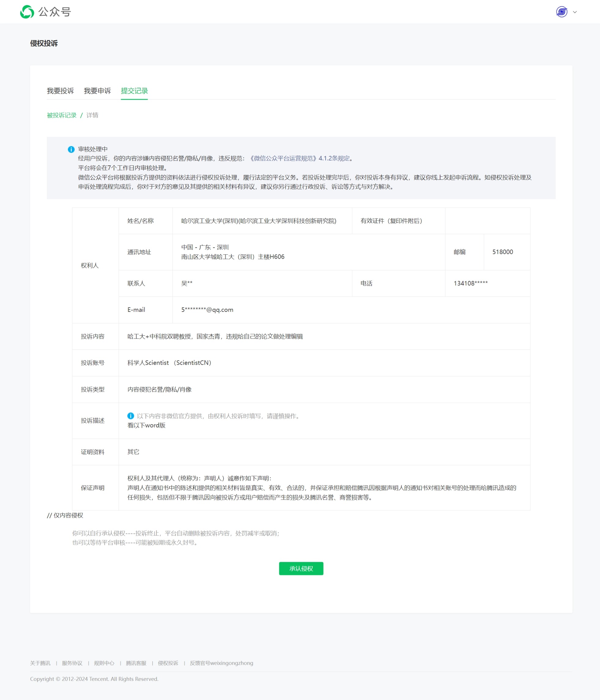600x700 pixels.
Task: Click the email 5********@qq.com
Action: click(x=207, y=310)
